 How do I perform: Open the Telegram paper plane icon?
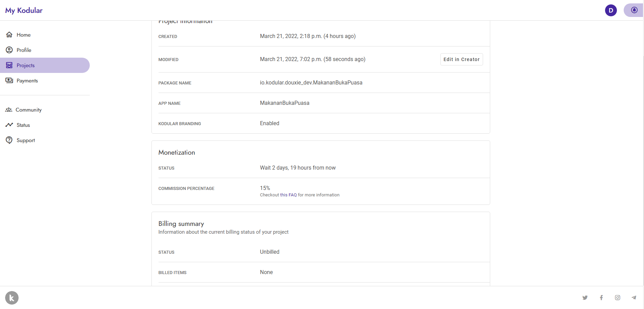[634, 297]
